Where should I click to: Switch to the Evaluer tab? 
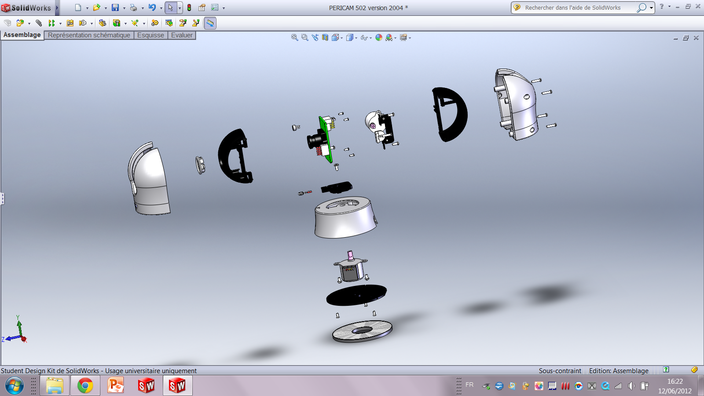click(x=181, y=35)
